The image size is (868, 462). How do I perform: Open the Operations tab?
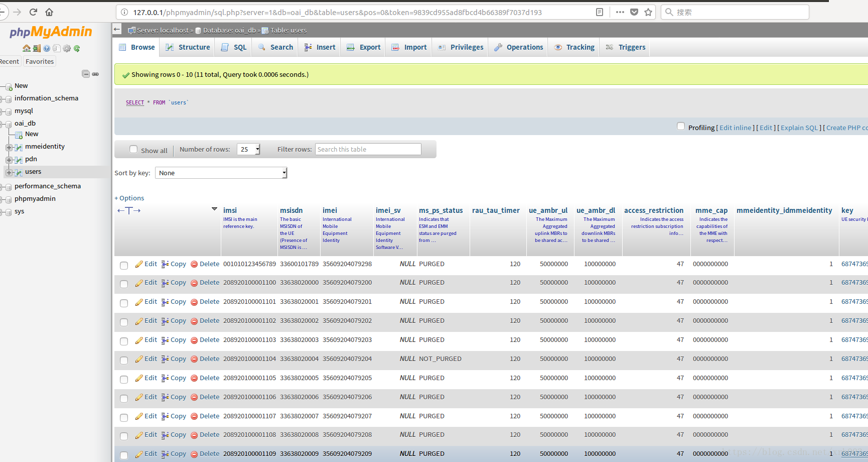point(519,47)
